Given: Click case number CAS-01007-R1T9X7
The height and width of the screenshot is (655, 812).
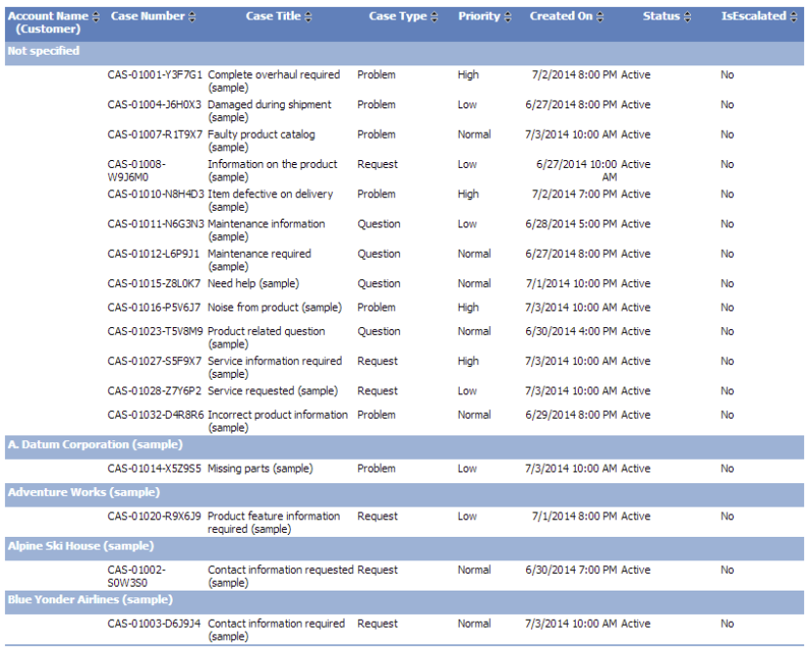Looking at the screenshot, I should 155,135.
